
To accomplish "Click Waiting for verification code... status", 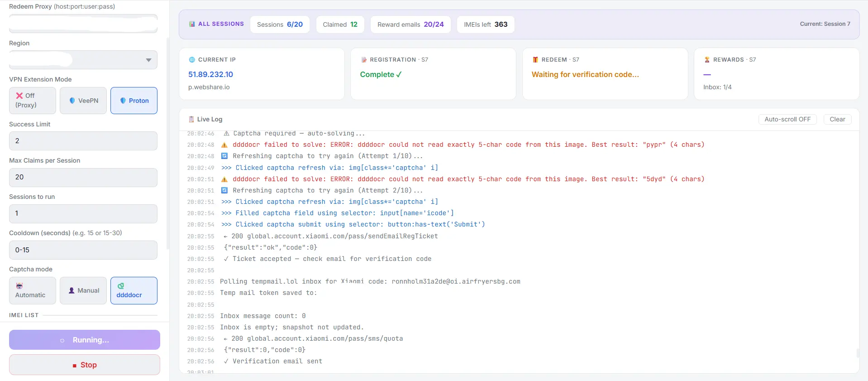I will [x=585, y=74].
